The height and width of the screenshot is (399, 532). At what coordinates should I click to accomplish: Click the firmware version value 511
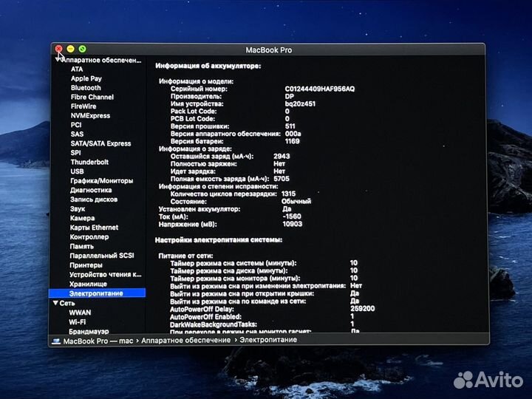(x=290, y=126)
